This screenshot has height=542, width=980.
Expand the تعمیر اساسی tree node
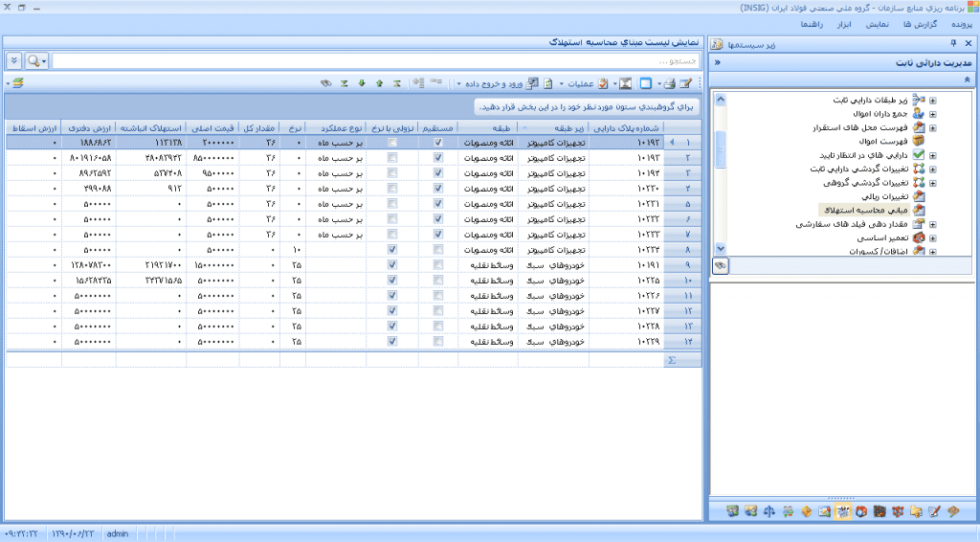click(932, 237)
